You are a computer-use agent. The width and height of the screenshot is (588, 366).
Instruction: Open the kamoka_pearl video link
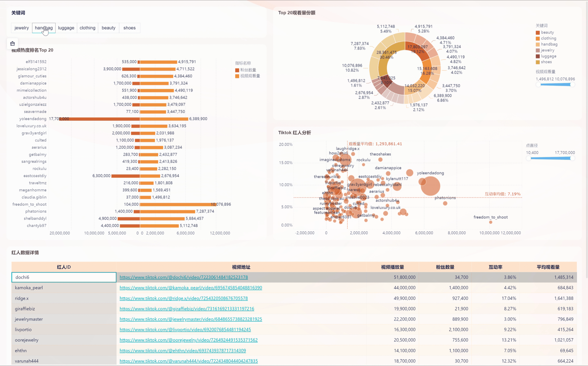(x=191, y=288)
